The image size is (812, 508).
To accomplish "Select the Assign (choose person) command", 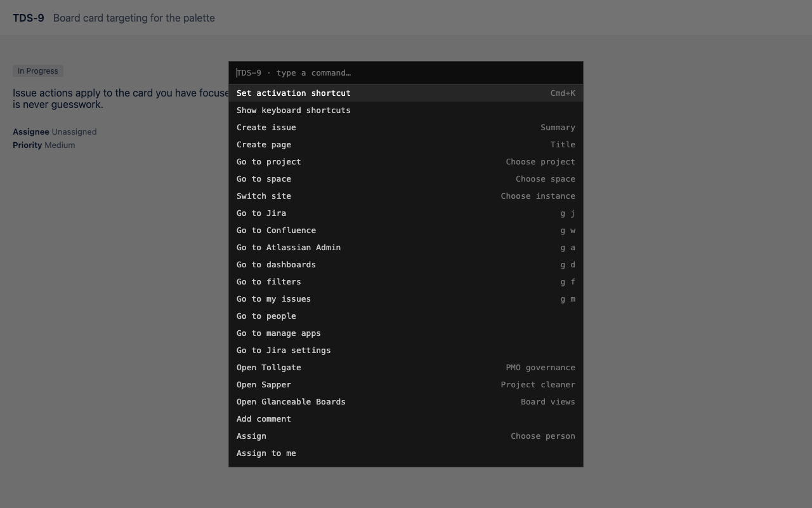I will pyautogui.click(x=406, y=436).
